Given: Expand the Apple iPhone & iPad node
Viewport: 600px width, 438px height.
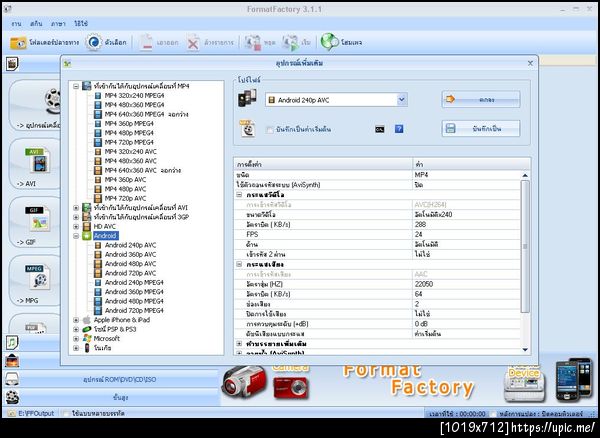Looking at the screenshot, I should [76, 320].
